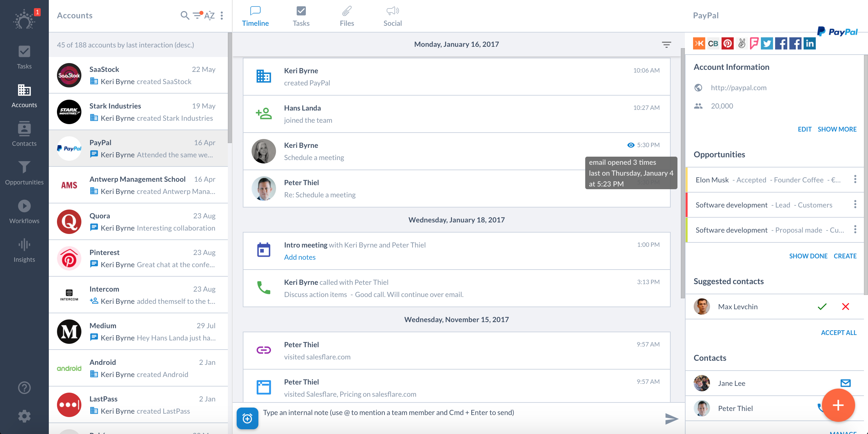Image resolution: width=868 pixels, height=434 pixels.
Task: Accept suggested contact Max Levchin
Action: pos(822,306)
